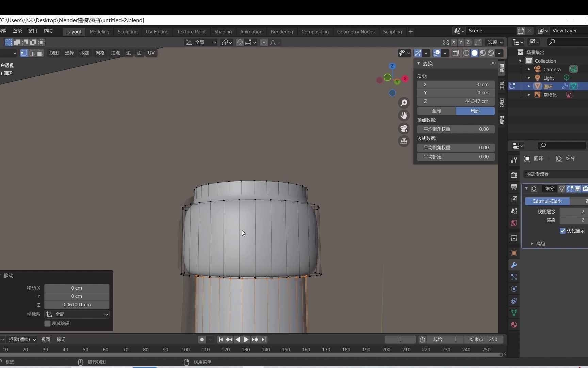Select the Modifier Properties wrench icon
Viewport: 588px width, 368px height.
pos(514,265)
